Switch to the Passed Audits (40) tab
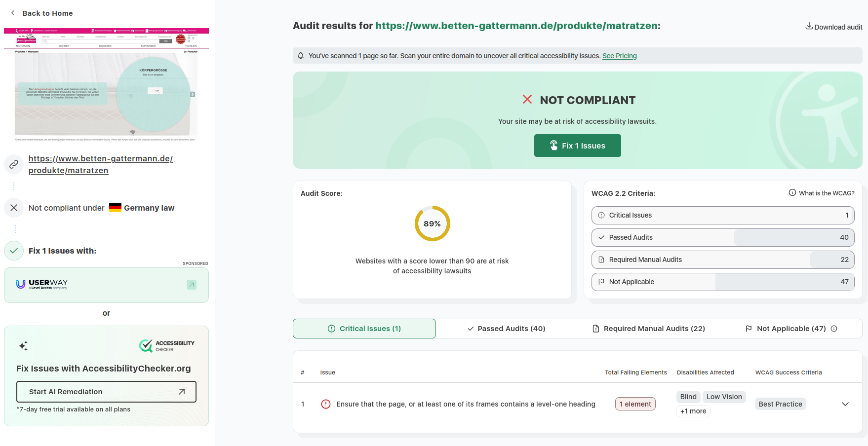The height and width of the screenshot is (446, 868). [x=507, y=329]
